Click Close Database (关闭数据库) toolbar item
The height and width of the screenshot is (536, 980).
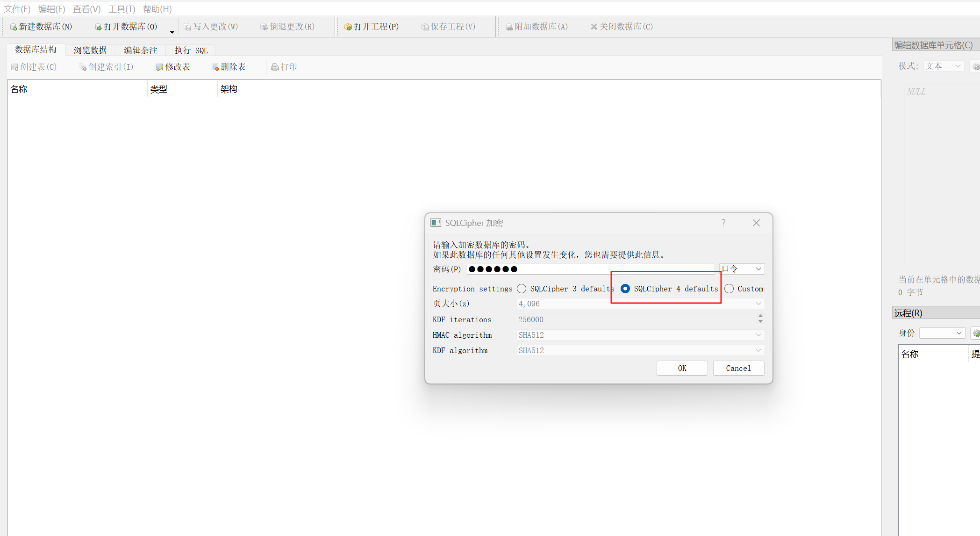[x=622, y=27]
